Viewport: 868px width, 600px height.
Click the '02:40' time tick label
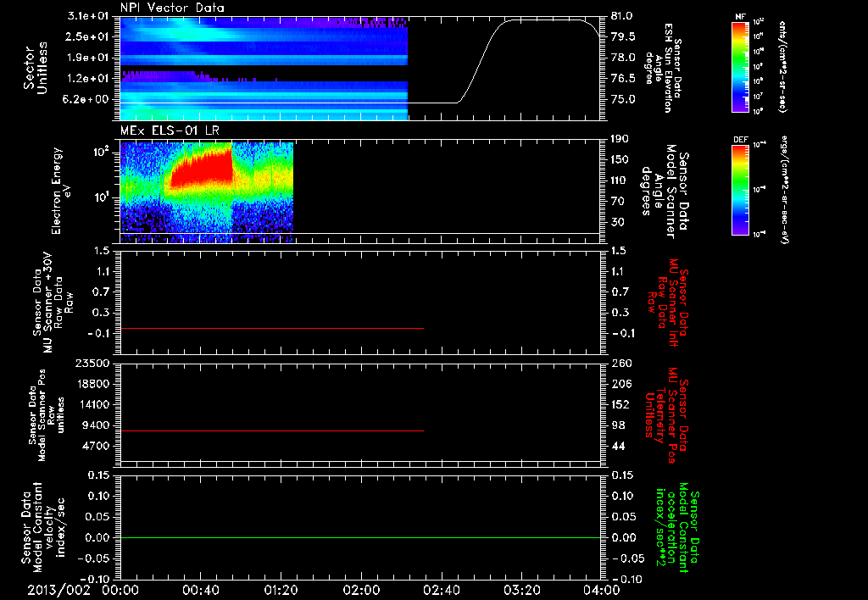441,590
